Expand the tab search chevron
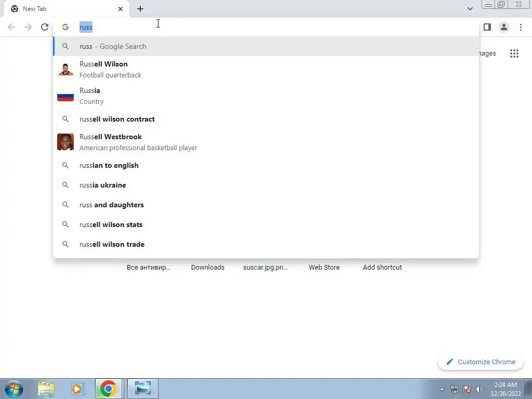This screenshot has width=532, height=399. (470, 9)
